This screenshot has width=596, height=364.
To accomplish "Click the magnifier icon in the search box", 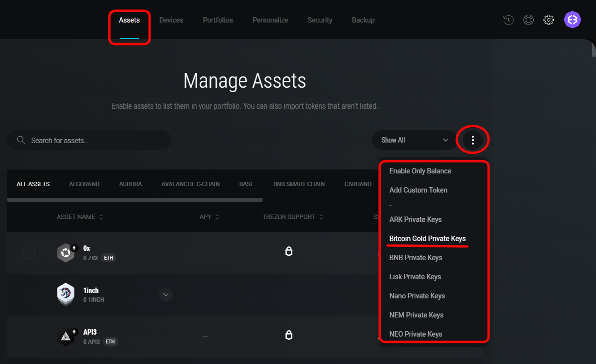I will pos(21,140).
